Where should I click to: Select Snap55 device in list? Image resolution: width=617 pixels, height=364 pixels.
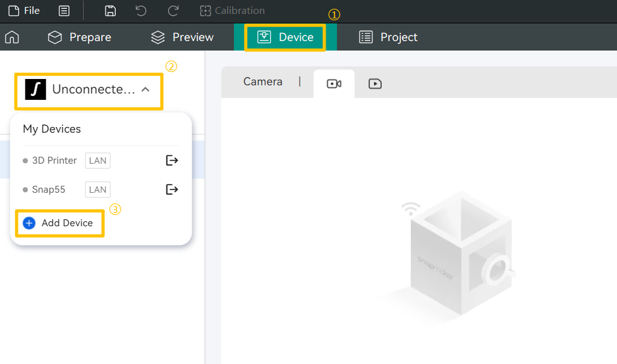(49, 190)
